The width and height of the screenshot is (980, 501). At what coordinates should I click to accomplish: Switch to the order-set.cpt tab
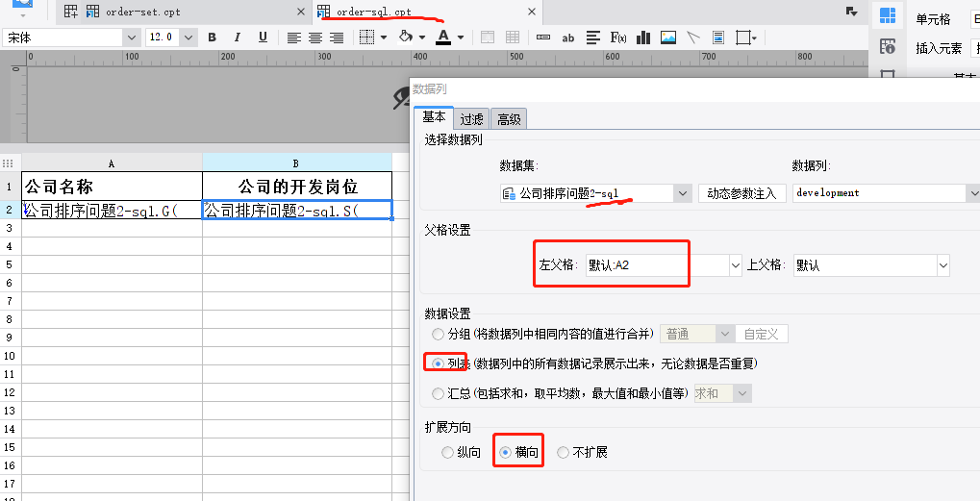point(185,12)
